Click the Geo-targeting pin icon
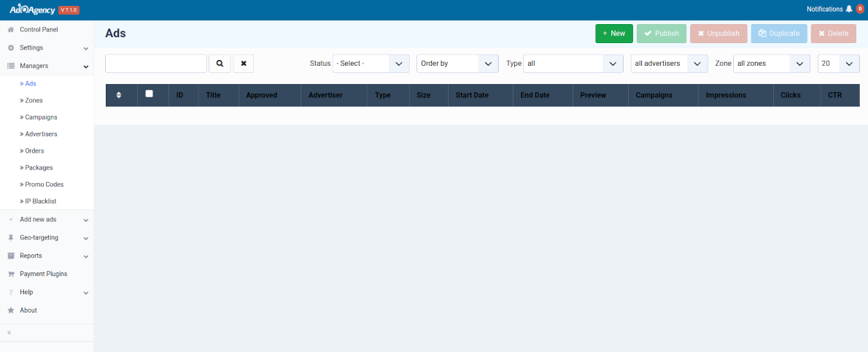The image size is (868, 352). tap(10, 238)
